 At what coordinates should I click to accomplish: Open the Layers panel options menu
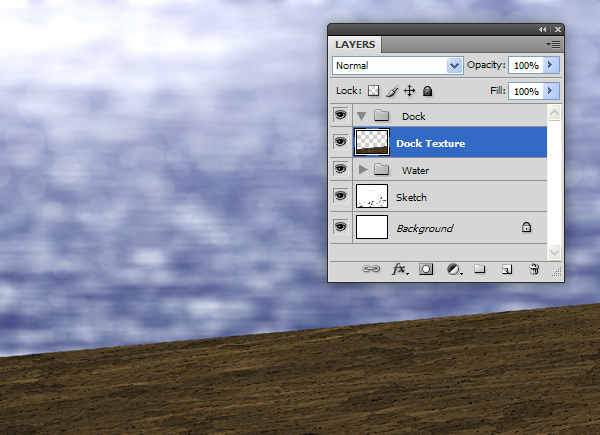coord(553,45)
